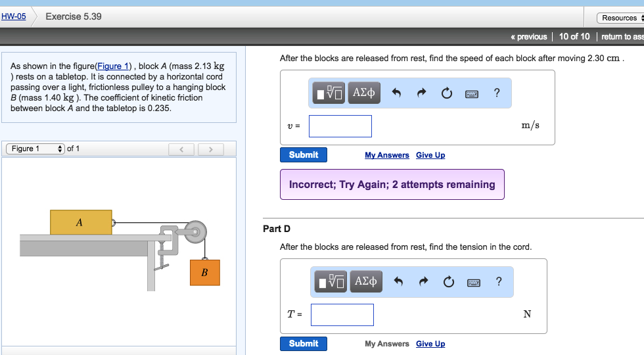Click hanging block B in the figure

point(205,272)
